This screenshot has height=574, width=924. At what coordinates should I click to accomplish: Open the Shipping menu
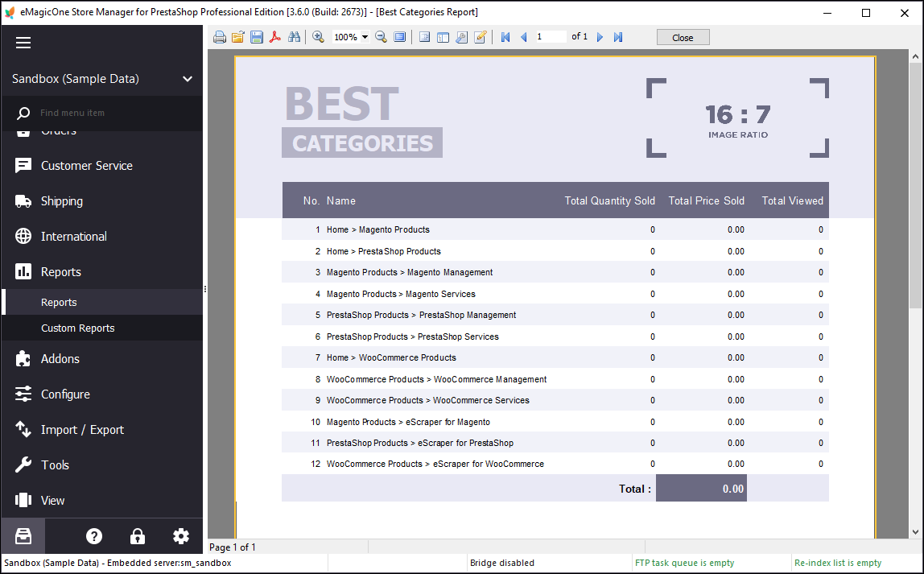[102, 201]
